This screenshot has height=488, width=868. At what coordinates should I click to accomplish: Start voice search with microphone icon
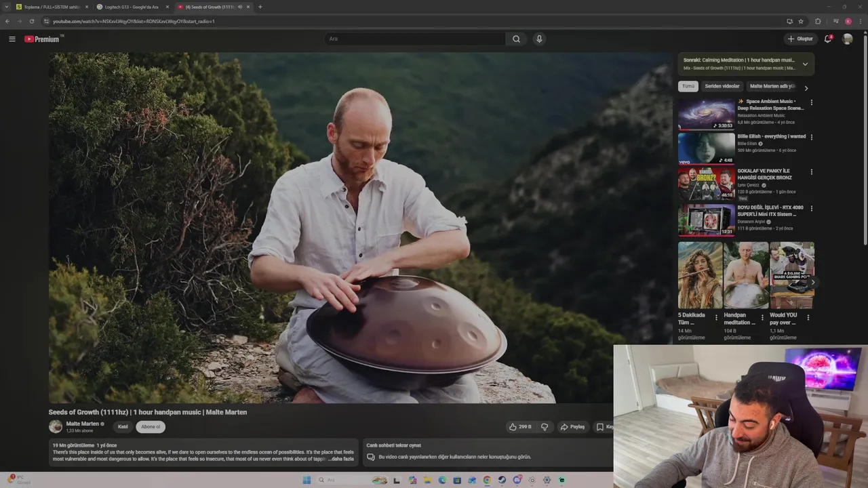coord(539,39)
